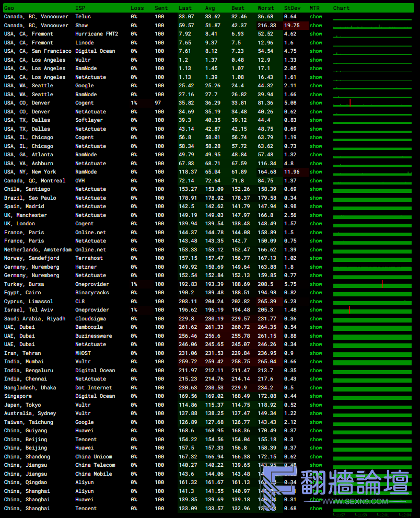The height and width of the screenshot is (518, 420).
Task: Open show link for Vultr Sydney
Action: [x=316, y=413]
